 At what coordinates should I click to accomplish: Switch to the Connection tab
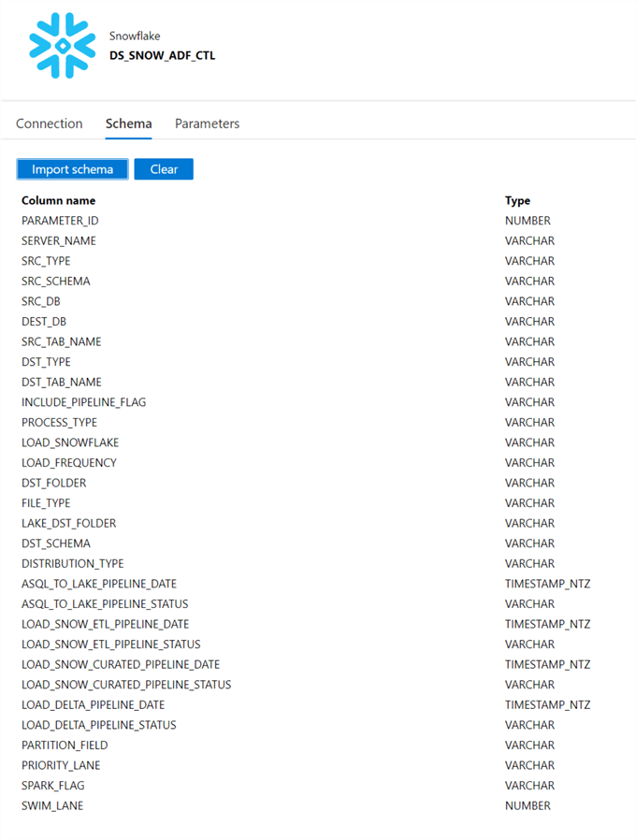pyautogui.click(x=50, y=123)
